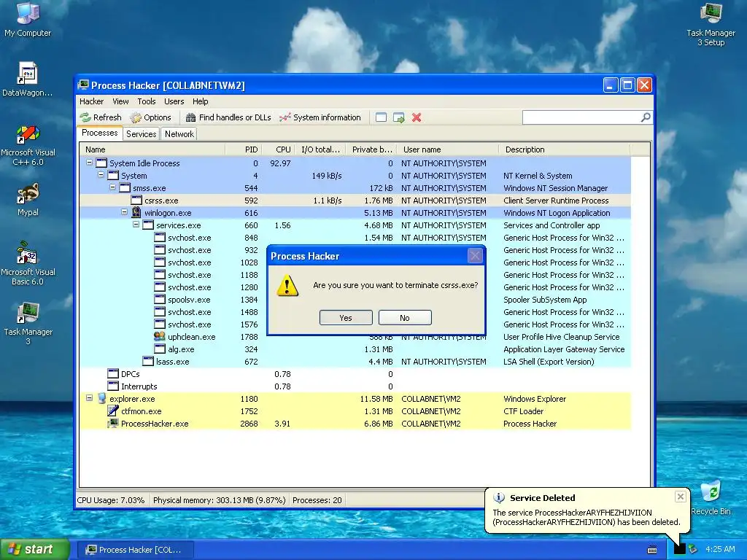Viewport: 747px width, 560px height.
Task: Select the spoolsv.exe process row
Action: pos(355,300)
